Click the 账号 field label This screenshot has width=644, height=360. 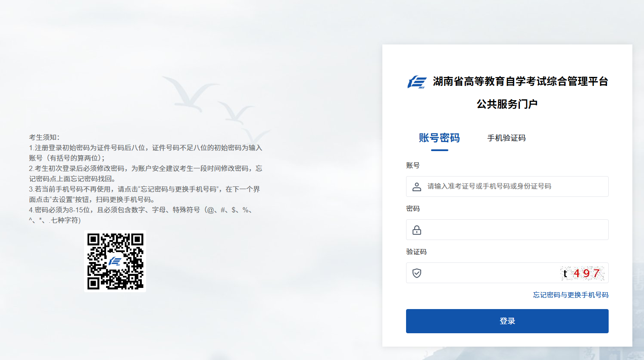[413, 165]
